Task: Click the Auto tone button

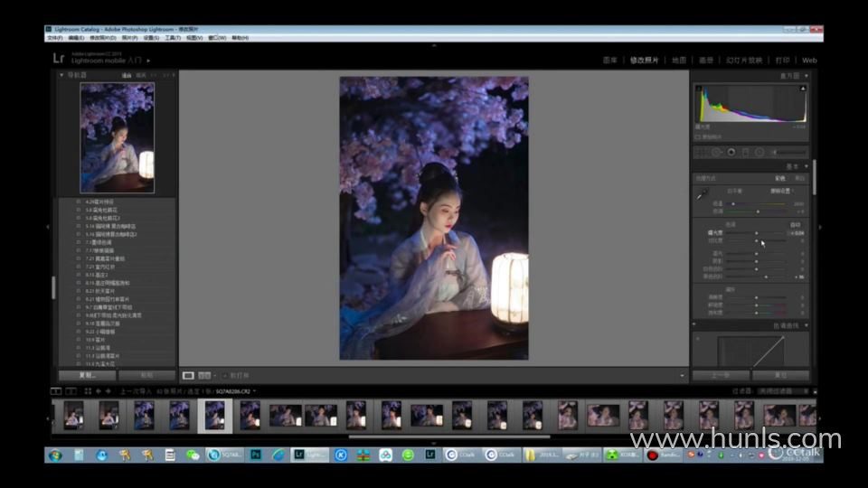Action: click(796, 225)
